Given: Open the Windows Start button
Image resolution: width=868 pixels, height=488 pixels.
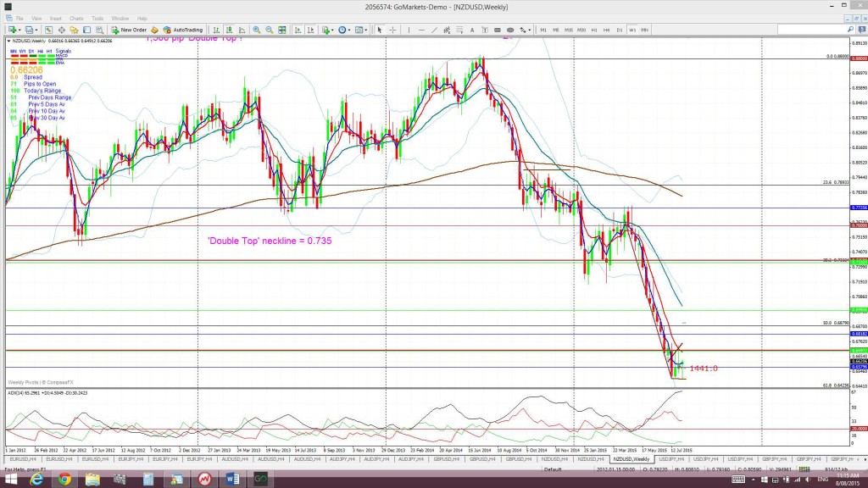Looking at the screenshot, I should click(x=11, y=480).
